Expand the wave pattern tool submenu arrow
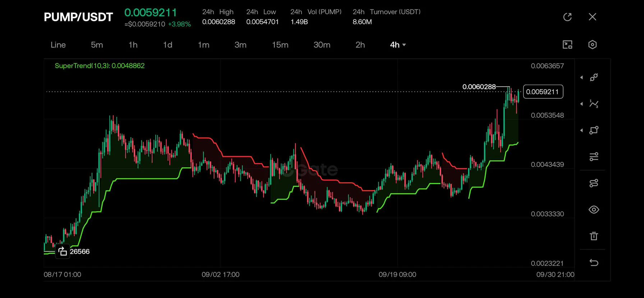The image size is (644, 298). pyautogui.click(x=581, y=104)
